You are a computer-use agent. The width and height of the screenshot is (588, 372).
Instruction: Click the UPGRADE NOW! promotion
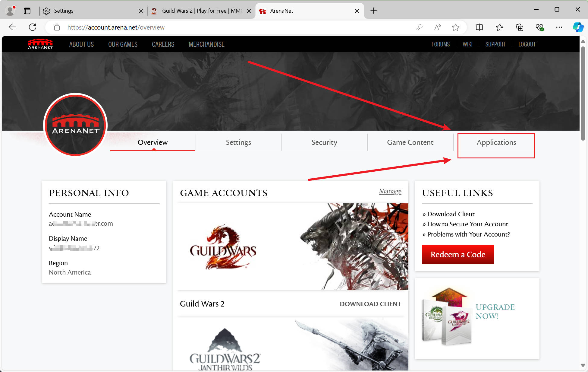tap(495, 311)
